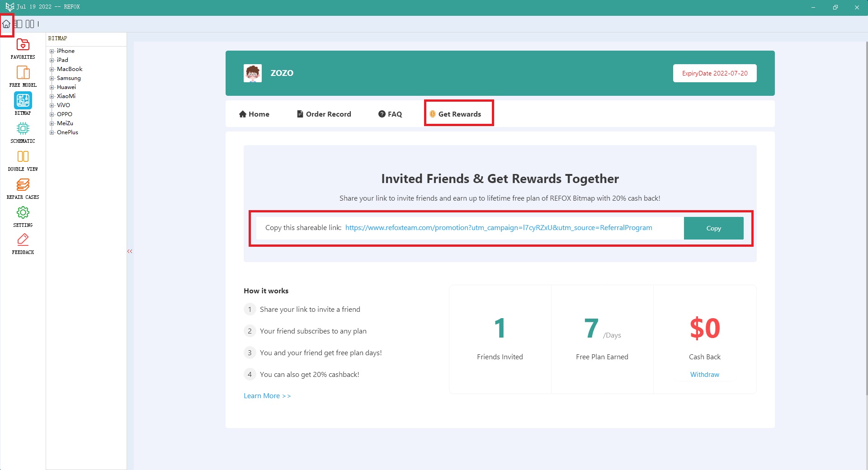Open the Feedback section

(23, 244)
